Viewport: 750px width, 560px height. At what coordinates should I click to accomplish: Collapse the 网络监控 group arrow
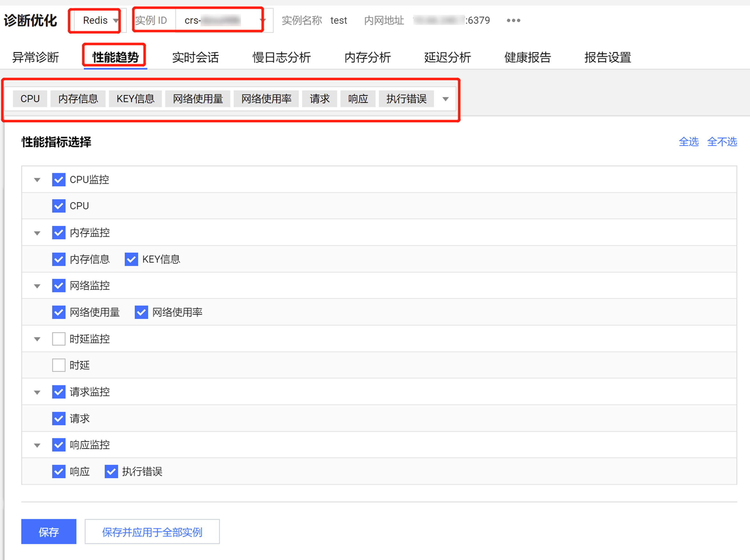(37, 286)
